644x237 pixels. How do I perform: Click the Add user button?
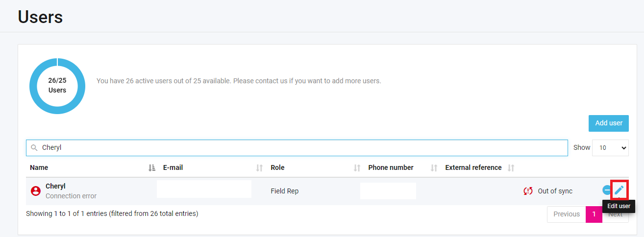coord(609,123)
